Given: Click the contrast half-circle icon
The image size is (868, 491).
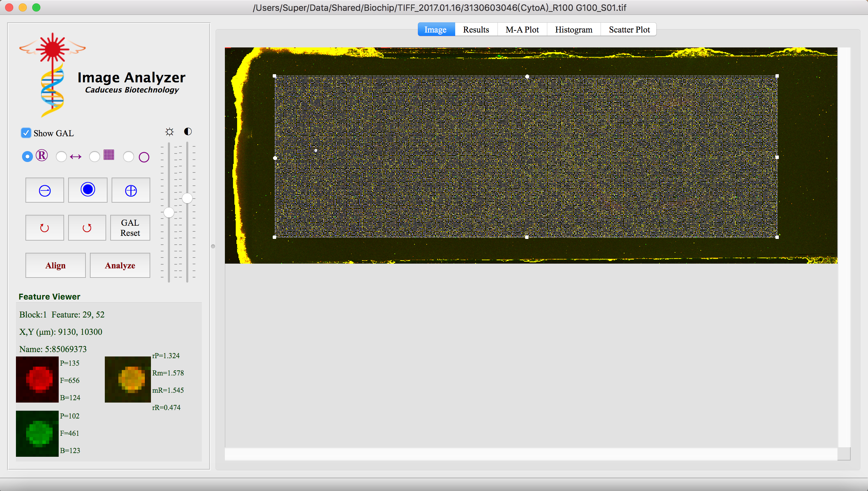Looking at the screenshot, I should click(x=188, y=131).
